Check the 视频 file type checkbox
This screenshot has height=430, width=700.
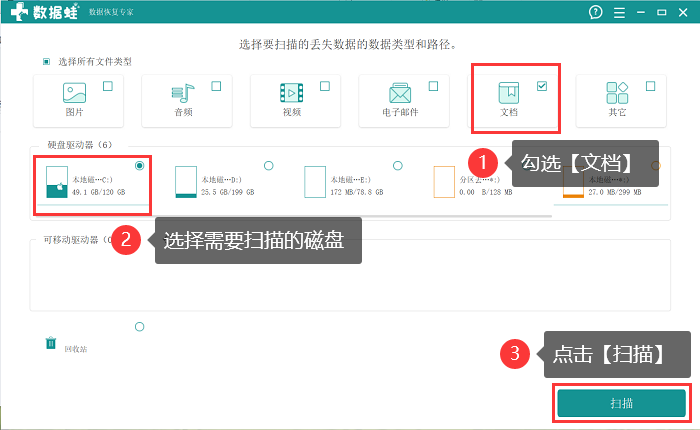coord(325,86)
